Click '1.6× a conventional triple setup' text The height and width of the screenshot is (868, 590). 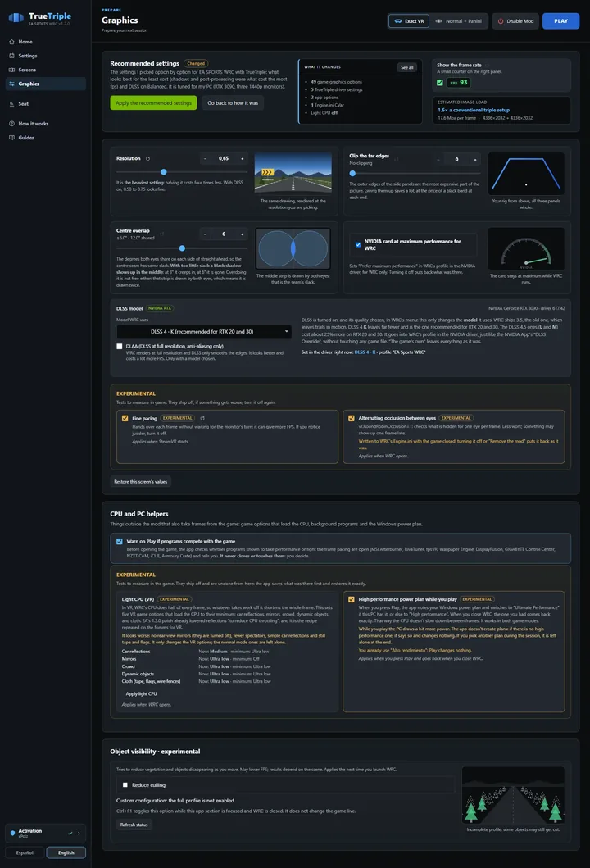474,110
